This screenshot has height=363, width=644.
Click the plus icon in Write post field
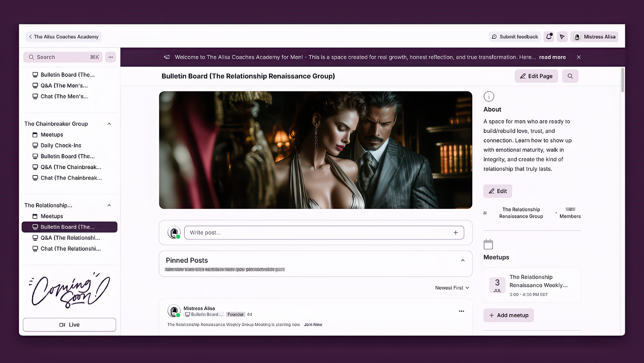(x=456, y=233)
